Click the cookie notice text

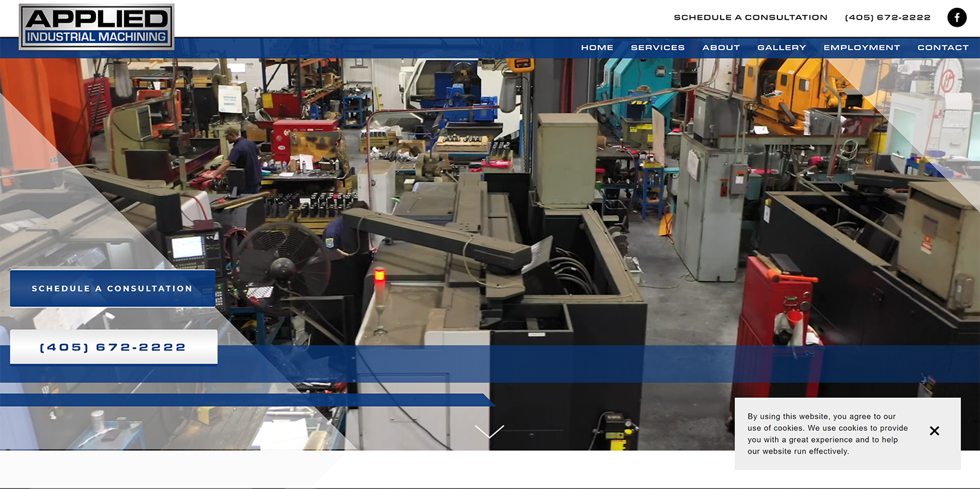[x=828, y=434]
